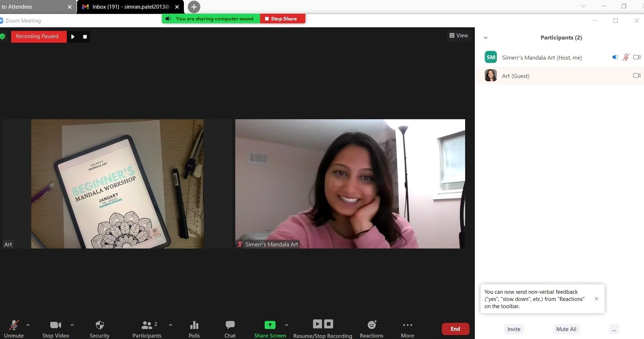Switch to Gmail Inbox browser tab
644x339 pixels.
coord(130,7)
